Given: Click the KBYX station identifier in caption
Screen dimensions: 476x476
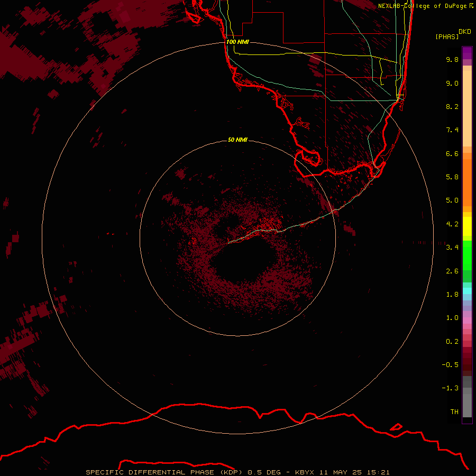Looking at the screenshot, I should (305, 472).
